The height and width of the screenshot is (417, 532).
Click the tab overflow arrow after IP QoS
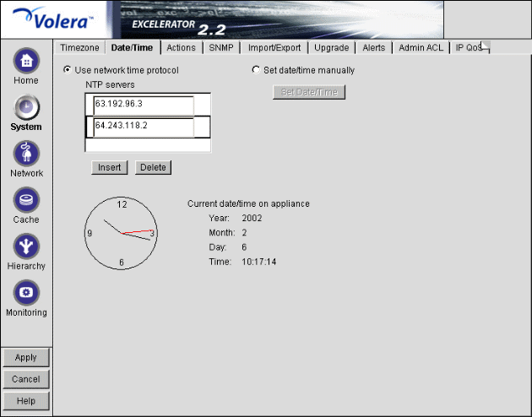pyautogui.click(x=486, y=47)
